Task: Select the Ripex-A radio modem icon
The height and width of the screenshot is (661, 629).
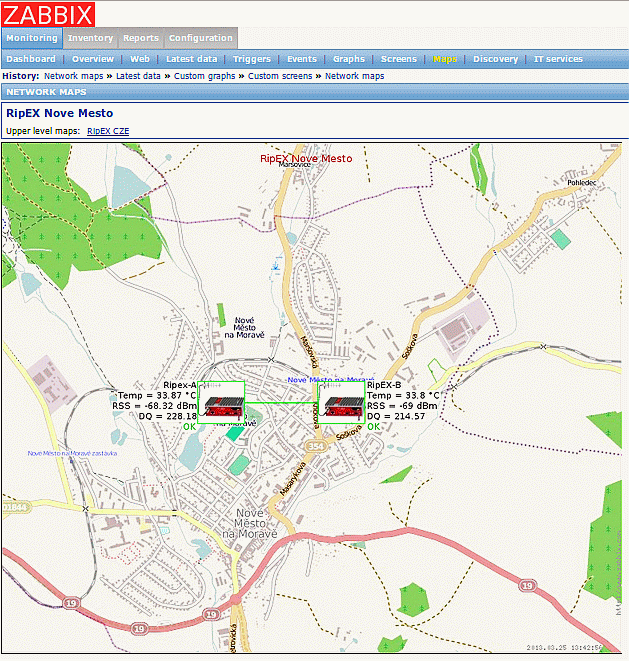Action: tap(221, 403)
